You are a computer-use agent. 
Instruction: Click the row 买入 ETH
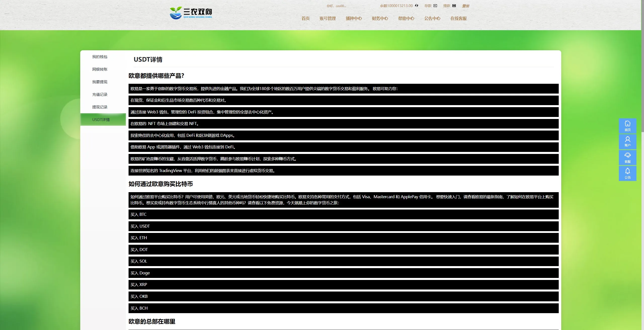(x=343, y=238)
